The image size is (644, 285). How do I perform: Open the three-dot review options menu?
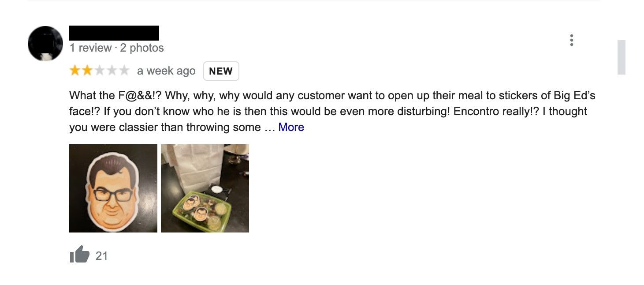pyautogui.click(x=572, y=40)
